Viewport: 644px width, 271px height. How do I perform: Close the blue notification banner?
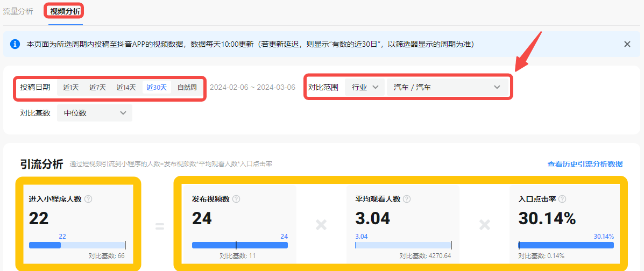(x=627, y=44)
